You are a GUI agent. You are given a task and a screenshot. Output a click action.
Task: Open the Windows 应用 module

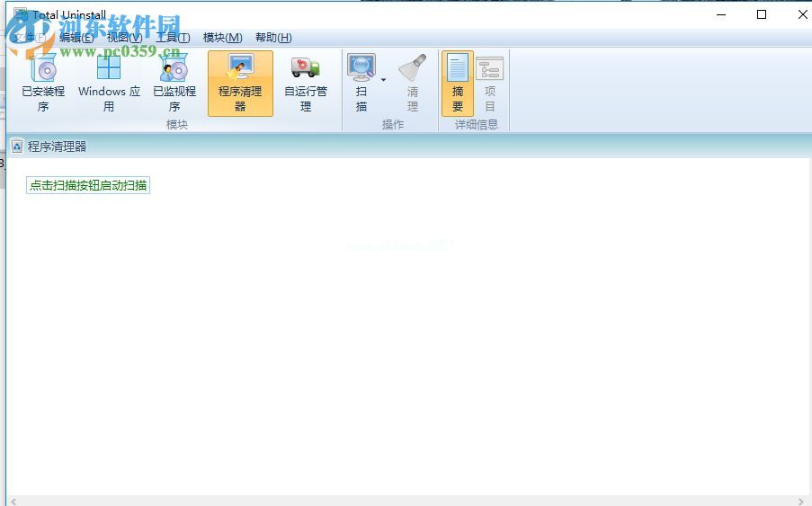point(109,84)
